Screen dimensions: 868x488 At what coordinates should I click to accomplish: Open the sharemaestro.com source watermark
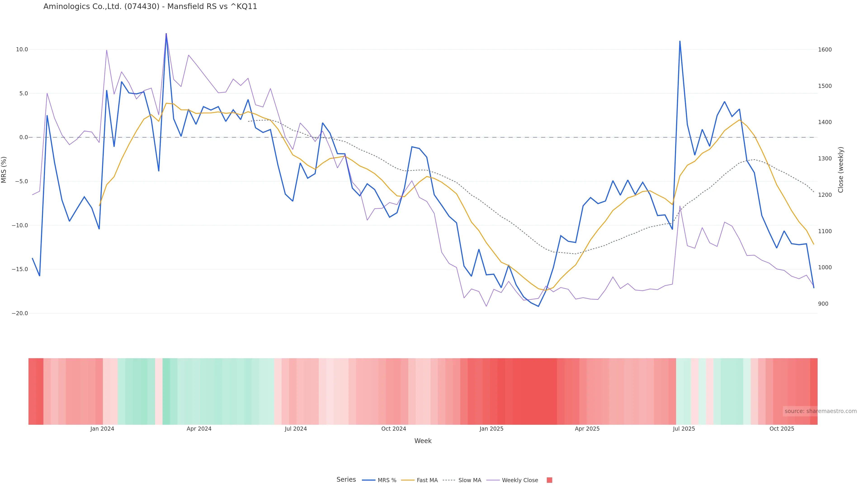pos(820,411)
